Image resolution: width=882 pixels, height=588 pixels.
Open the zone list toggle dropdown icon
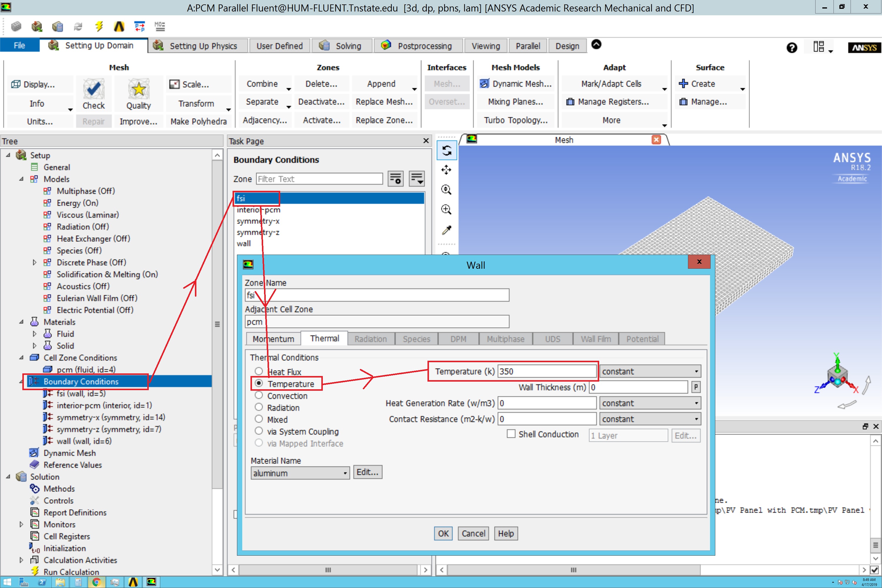click(417, 179)
